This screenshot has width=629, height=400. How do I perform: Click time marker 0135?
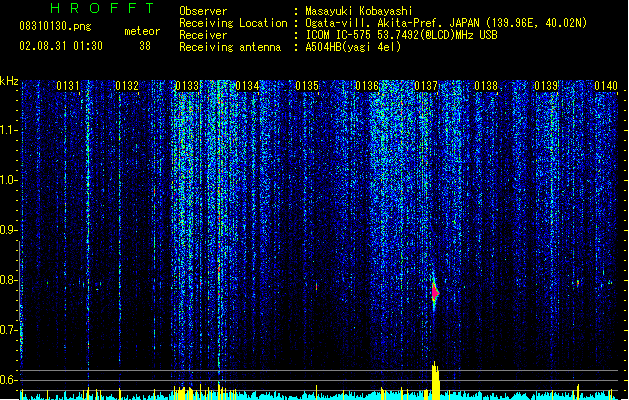(x=307, y=86)
